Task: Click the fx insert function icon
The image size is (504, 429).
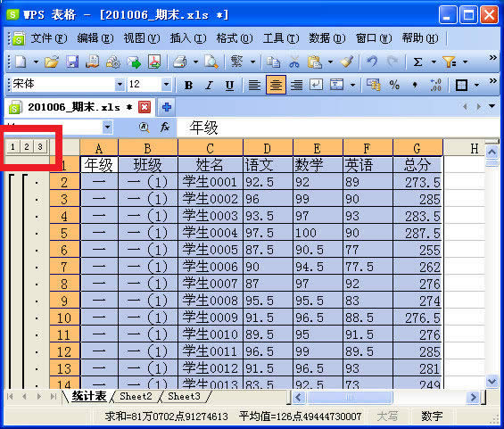Action: point(164,128)
